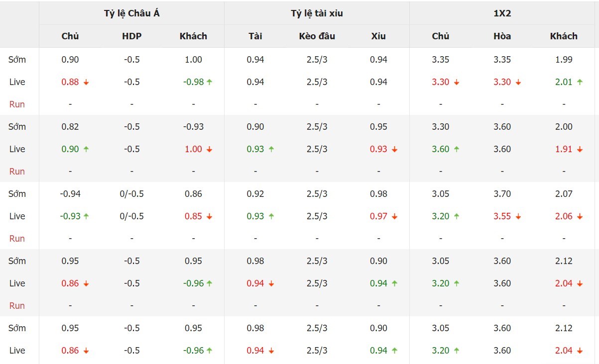Click the HDP column header
This screenshot has height=364, width=599.
pyautogui.click(x=131, y=36)
